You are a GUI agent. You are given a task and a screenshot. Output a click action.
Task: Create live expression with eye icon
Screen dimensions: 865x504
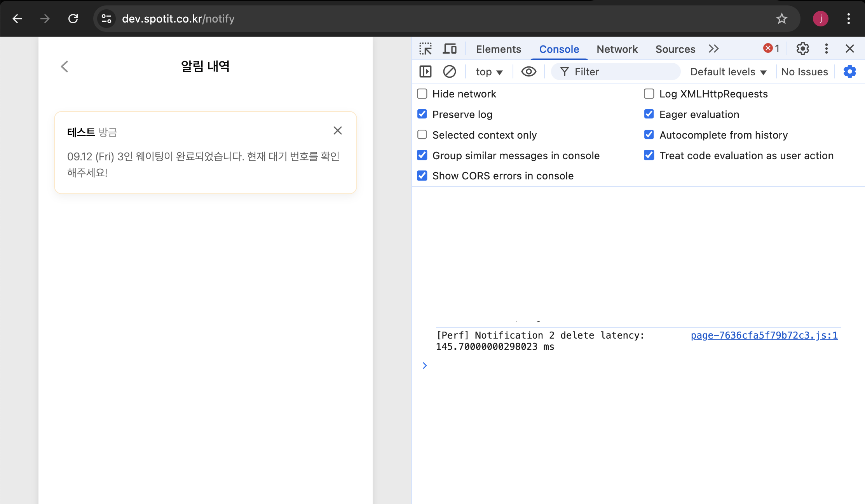pyautogui.click(x=528, y=71)
